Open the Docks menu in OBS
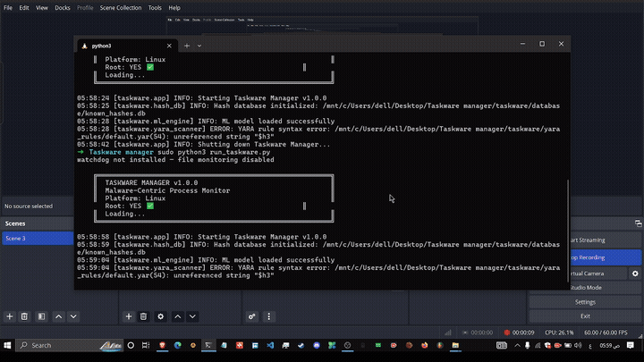Image resolution: width=644 pixels, height=362 pixels. pyautogui.click(x=63, y=7)
